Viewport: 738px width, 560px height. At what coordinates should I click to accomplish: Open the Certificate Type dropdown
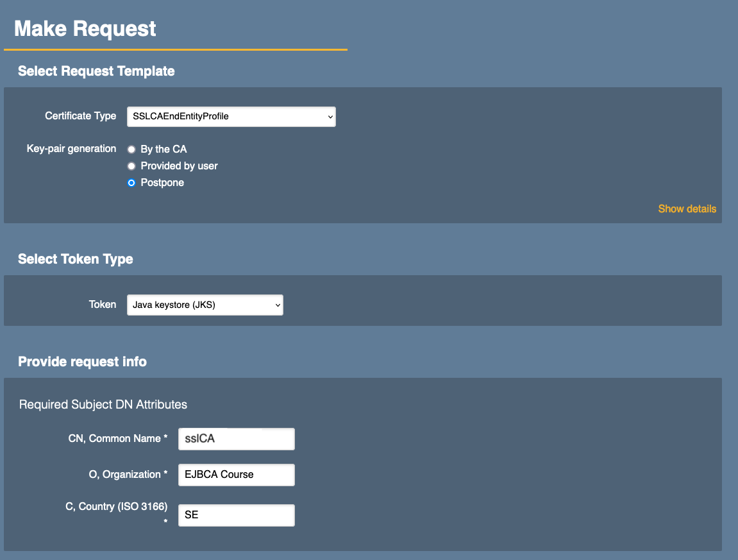pos(231,117)
